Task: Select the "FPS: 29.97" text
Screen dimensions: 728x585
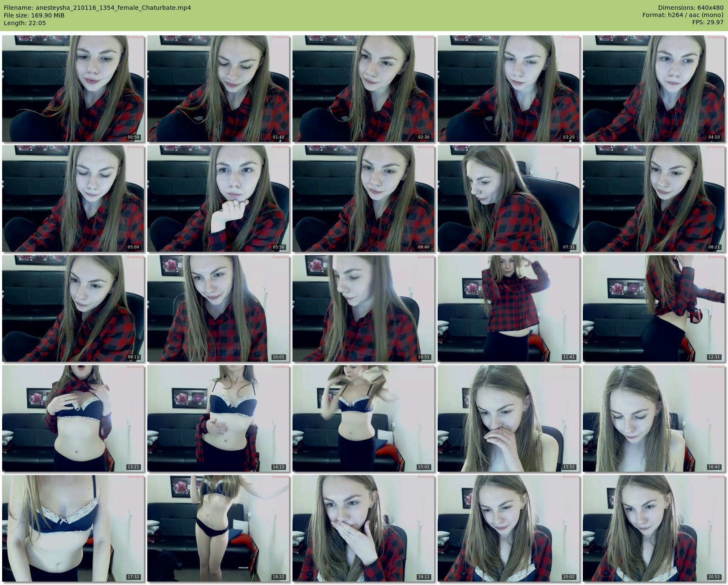Action: (x=708, y=23)
